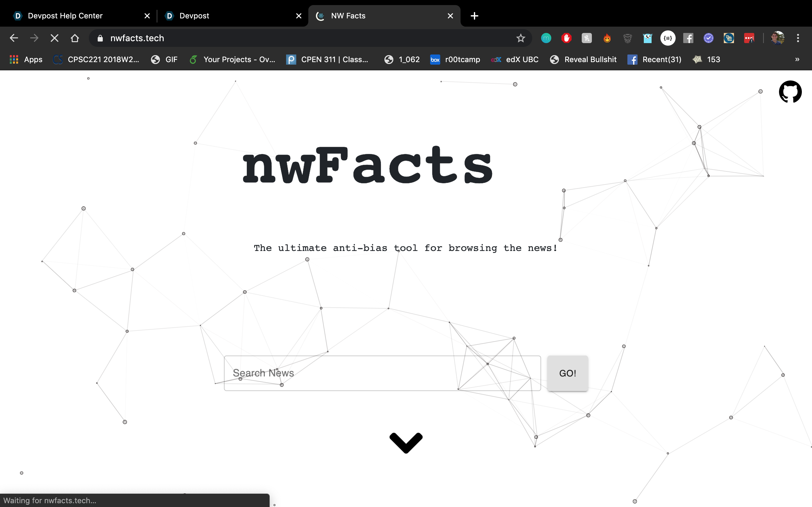Open Chrome's three-dot menu
This screenshot has height=507, width=812.
pos(798,38)
